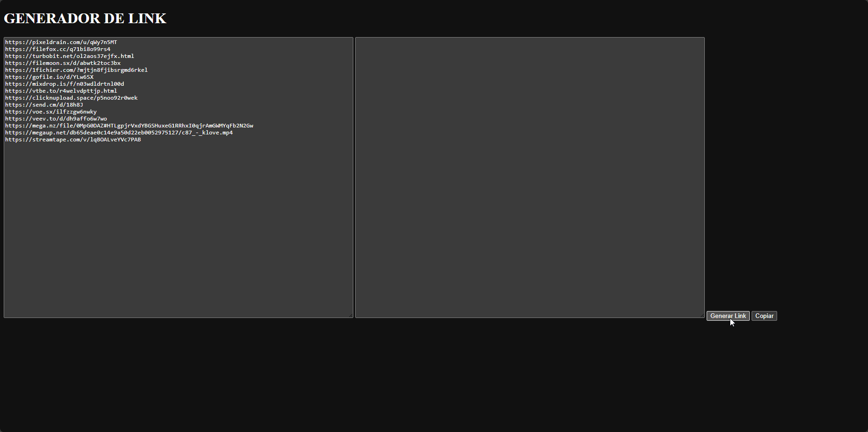This screenshot has width=868, height=432.
Task: Click the gofile.io URL line
Action: (x=49, y=77)
